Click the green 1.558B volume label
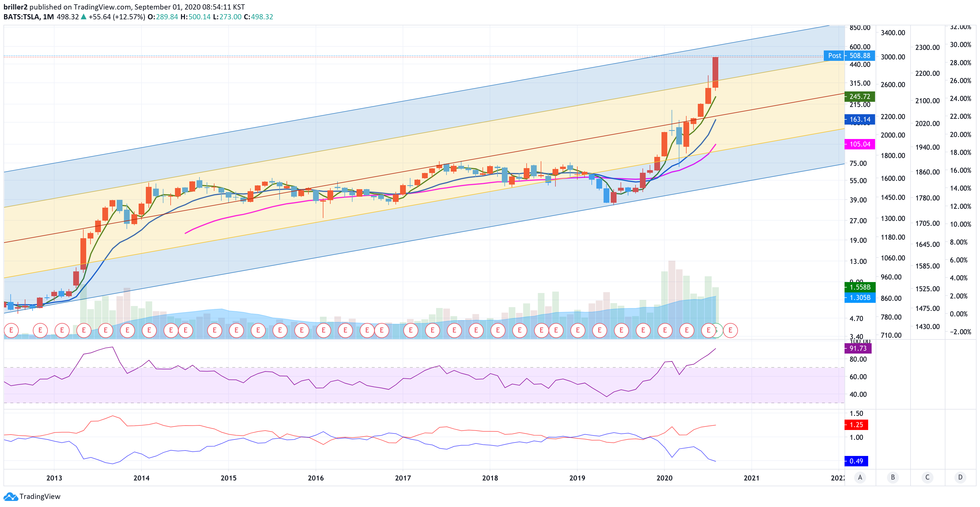 click(860, 287)
